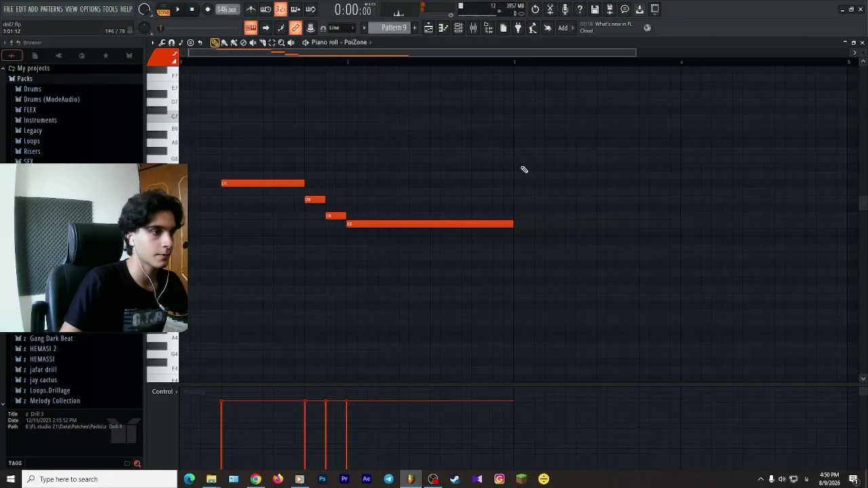Click the tempo tapper icon
The width and height of the screenshot is (868, 488).
pyautogui.click(x=533, y=28)
